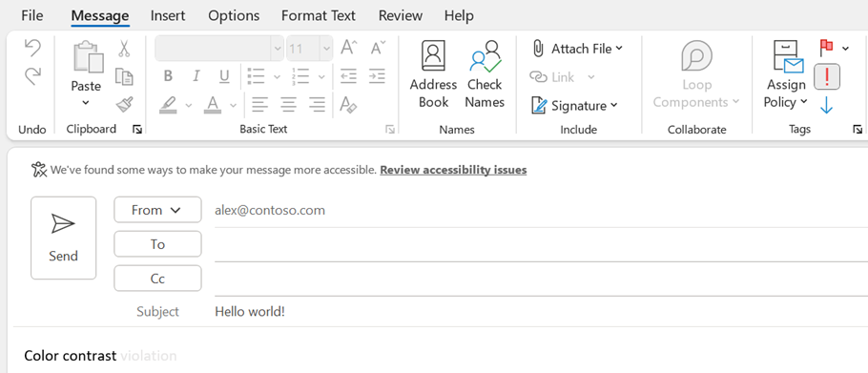The height and width of the screenshot is (373, 868).
Task: Apply text highlight color
Action: point(168,105)
